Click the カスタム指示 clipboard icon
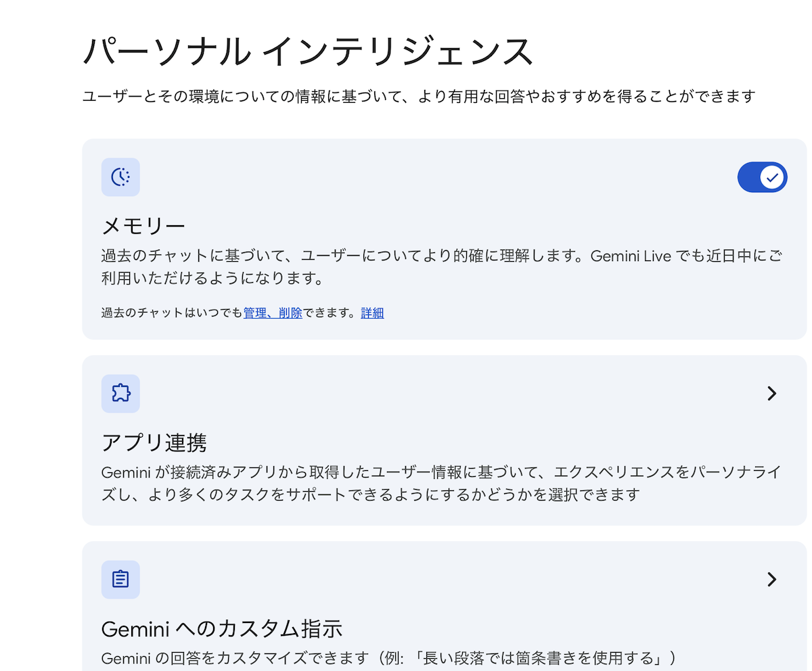 tap(120, 580)
